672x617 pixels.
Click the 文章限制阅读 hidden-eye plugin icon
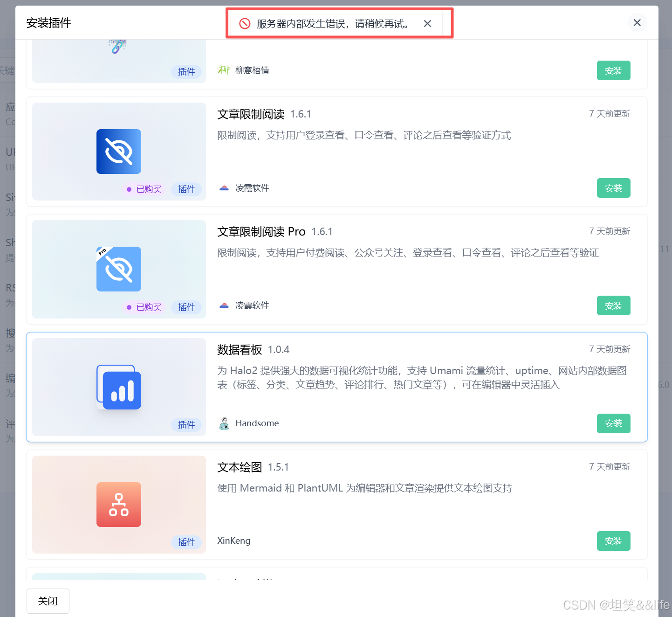pyautogui.click(x=118, y=151)
